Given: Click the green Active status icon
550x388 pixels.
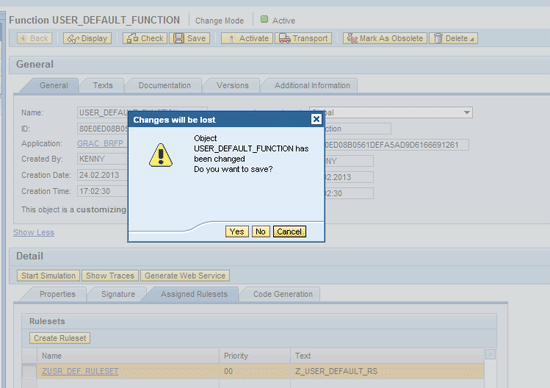Looking at the screenshot, I should pyautogui.click(x=264, y=19).
